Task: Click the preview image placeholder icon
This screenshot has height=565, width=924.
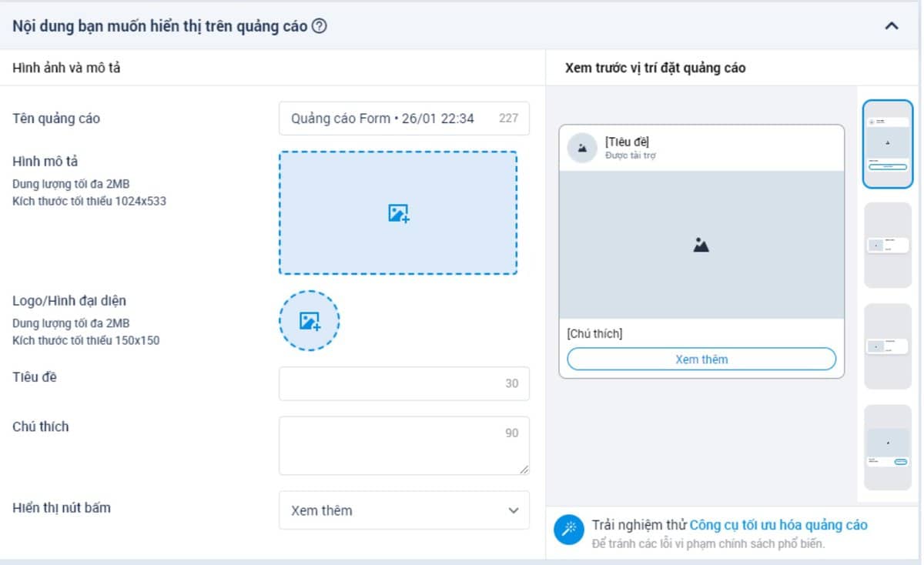Action: pos(701,245)
